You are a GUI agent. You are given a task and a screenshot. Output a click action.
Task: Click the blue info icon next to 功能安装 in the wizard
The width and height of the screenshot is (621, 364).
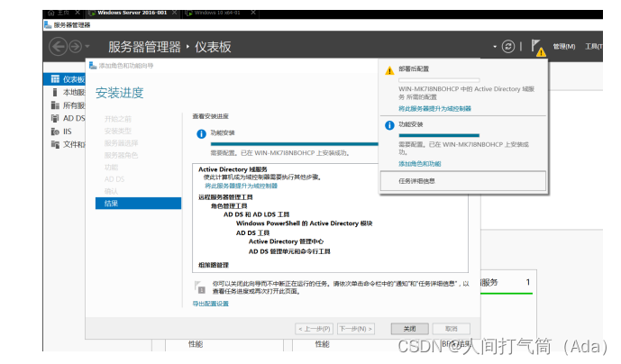201,134
